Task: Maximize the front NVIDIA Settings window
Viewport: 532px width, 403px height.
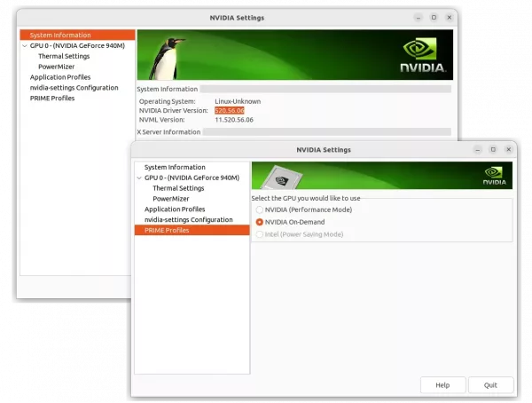Action: pos(493,149)
